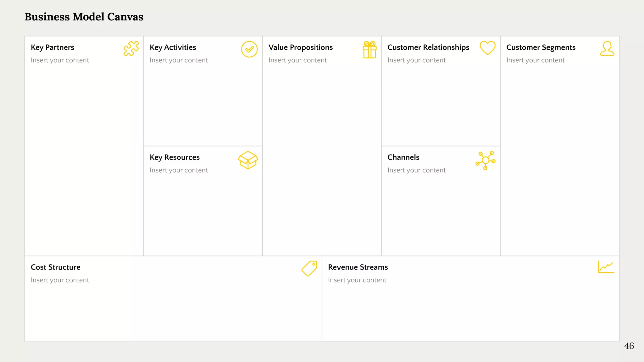Image resolution: width=644 pixels, height=362 pixels.
Task: Click the Channels heading
Action: 403,157
